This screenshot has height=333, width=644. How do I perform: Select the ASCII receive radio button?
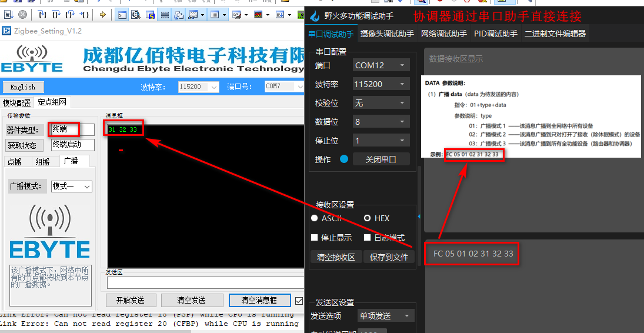[315, 218]
